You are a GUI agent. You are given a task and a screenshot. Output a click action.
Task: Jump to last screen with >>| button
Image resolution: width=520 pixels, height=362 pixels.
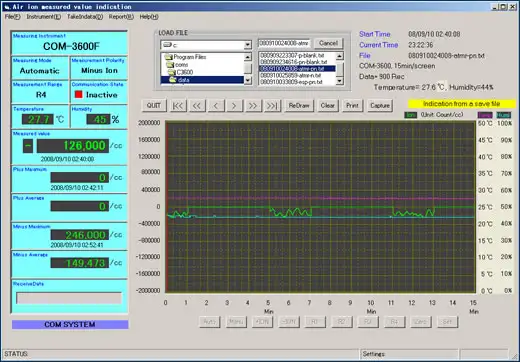(x=272, y=106)
